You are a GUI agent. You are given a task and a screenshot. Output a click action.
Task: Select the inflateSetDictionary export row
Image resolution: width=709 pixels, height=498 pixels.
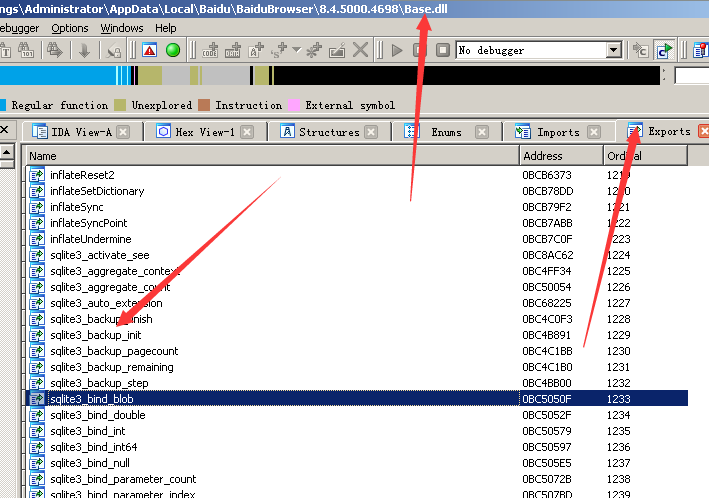357,191
